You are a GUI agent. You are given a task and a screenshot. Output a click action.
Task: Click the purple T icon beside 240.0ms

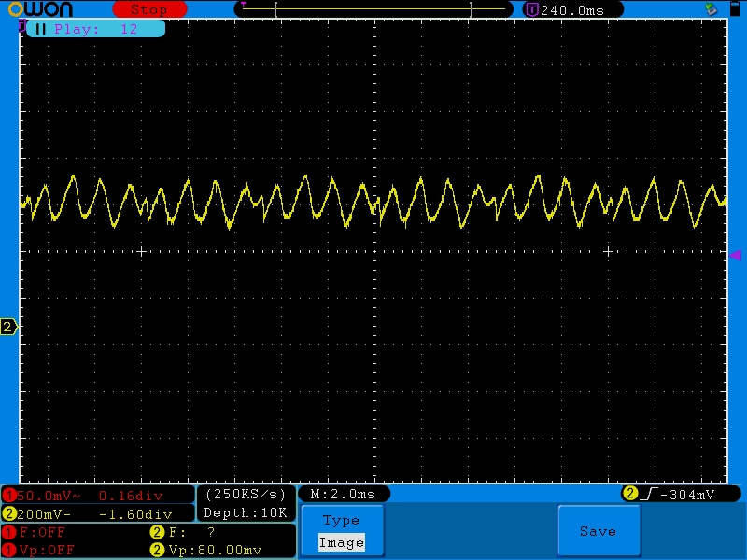(x=531, y=10)
